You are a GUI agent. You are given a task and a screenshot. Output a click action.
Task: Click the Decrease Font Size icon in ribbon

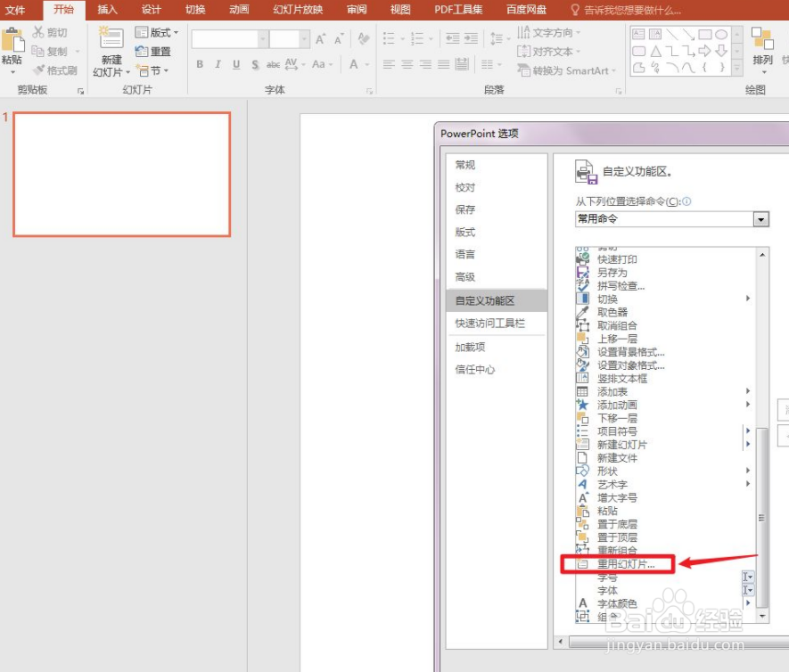pyautogui.click(x=339, y=38)
